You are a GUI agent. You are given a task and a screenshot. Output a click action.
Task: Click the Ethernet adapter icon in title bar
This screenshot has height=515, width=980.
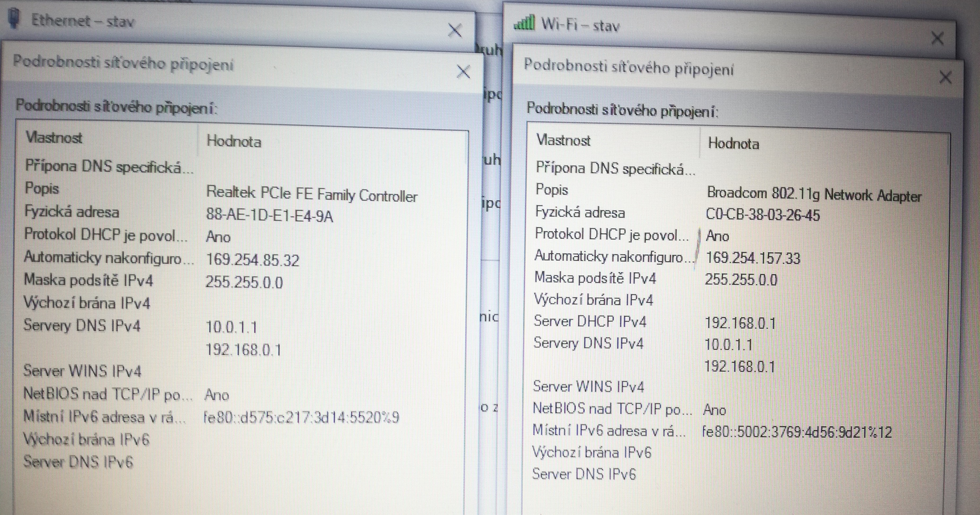pos(14,18)
